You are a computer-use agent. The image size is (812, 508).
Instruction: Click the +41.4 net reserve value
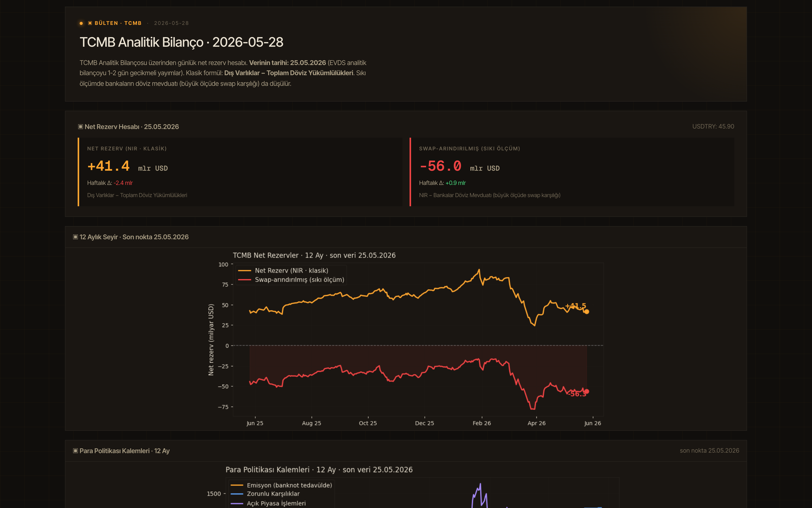coord(108,166)
